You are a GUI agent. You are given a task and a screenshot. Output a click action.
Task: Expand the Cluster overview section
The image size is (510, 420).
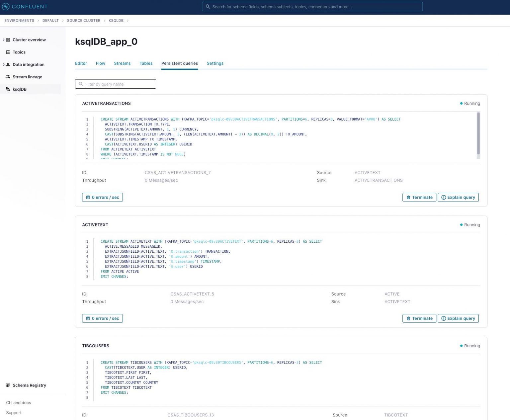pos(3,40)
